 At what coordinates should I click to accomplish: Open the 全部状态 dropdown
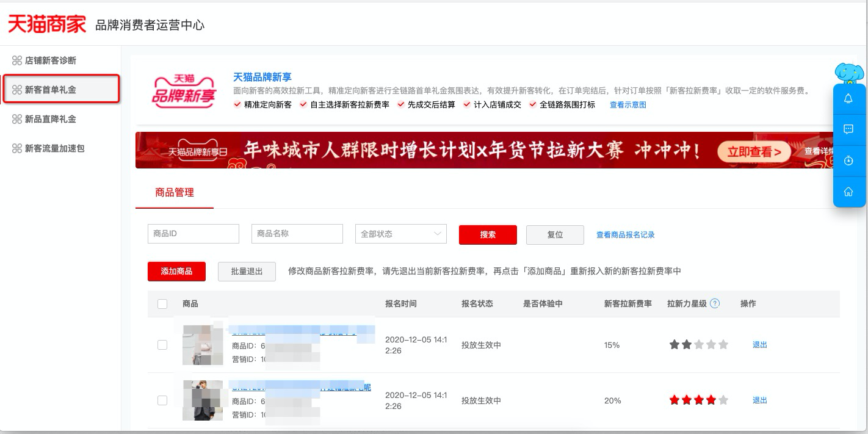(401, 234)
